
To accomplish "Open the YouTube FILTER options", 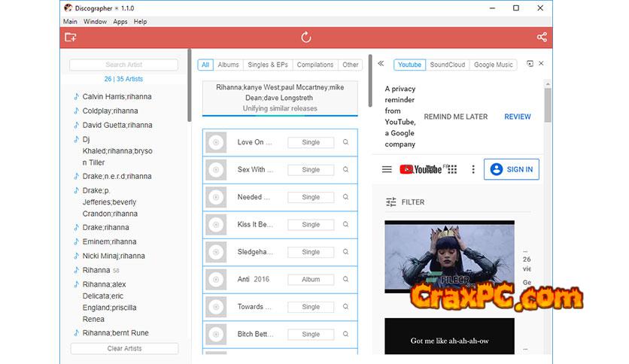I will coord(406,202).
